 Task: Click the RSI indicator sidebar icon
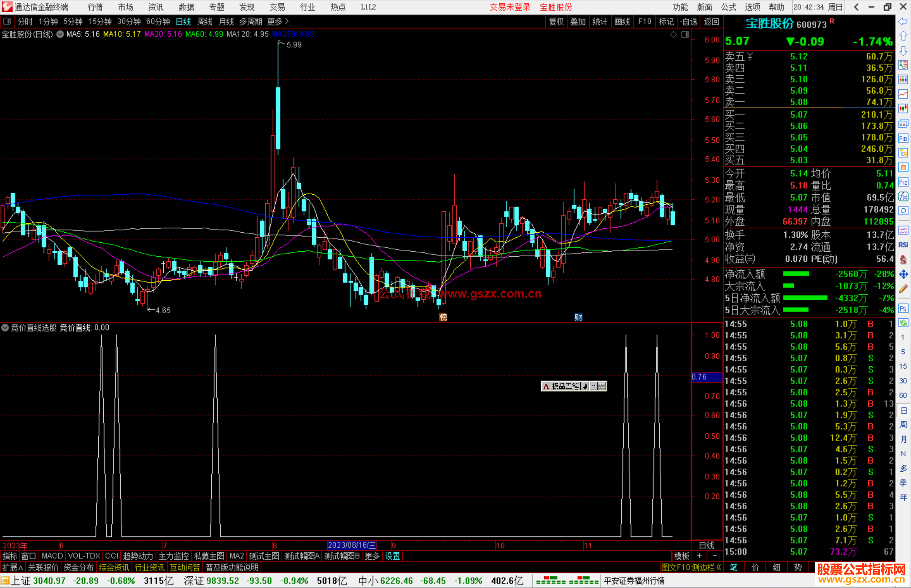point(903,245)
